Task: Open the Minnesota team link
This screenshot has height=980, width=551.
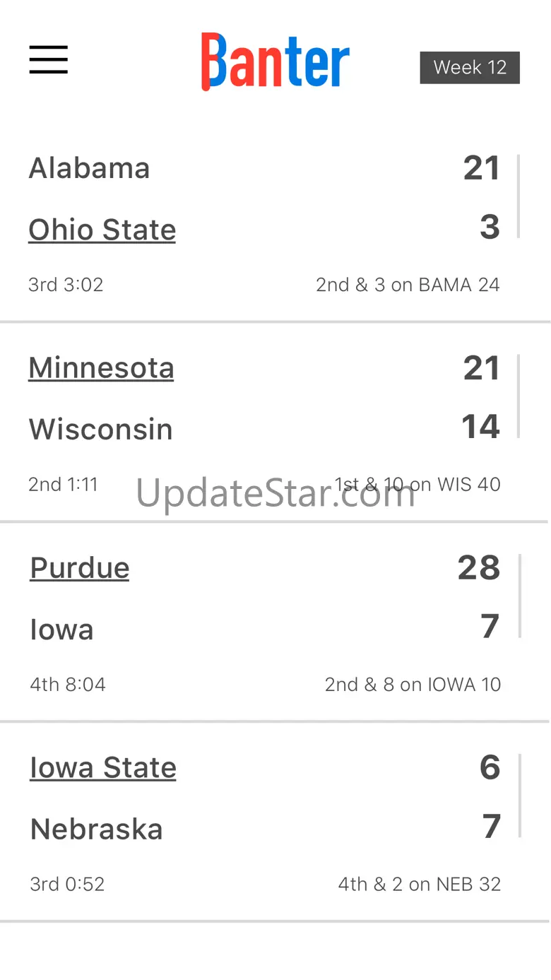Action: [101, 368]
